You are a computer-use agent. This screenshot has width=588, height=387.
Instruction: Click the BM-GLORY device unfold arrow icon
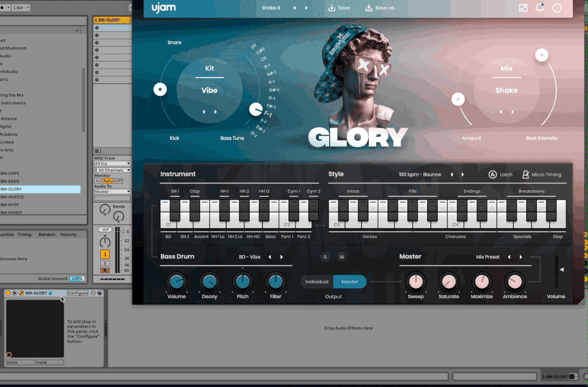[15, 293]
